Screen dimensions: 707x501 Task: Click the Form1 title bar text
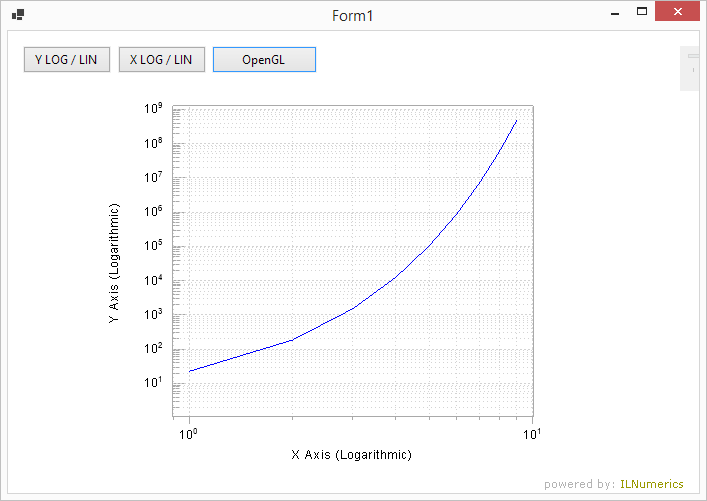pos(352,16)
